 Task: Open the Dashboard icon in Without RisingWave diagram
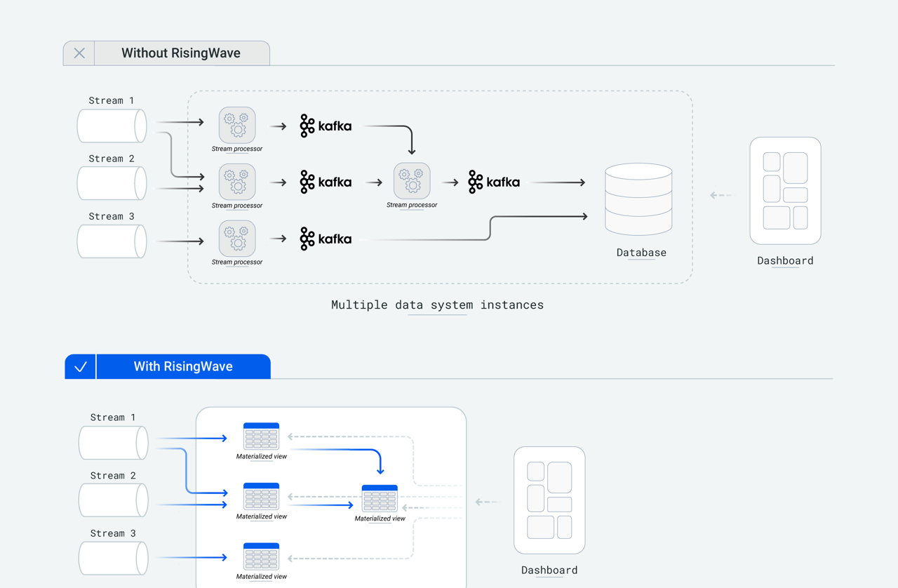786,191
